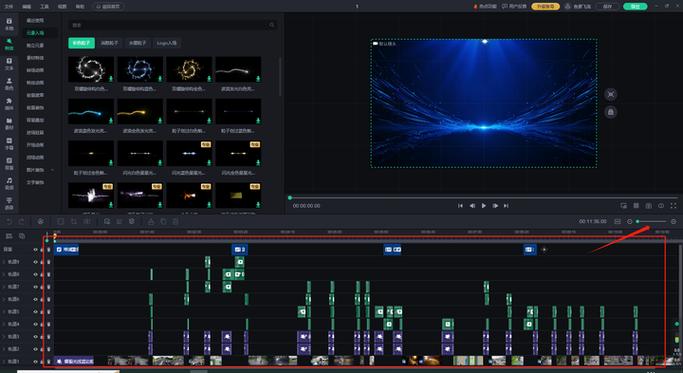
Task: Toggle eye visibility on the top timeline track
Action: pos(36,250)
